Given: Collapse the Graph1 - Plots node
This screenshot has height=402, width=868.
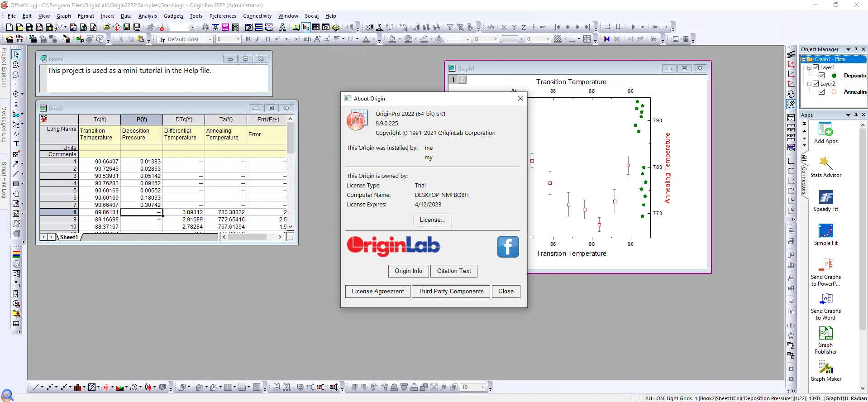Looking at the screenshot, I should pyautogui.click(x=803, y=59).
